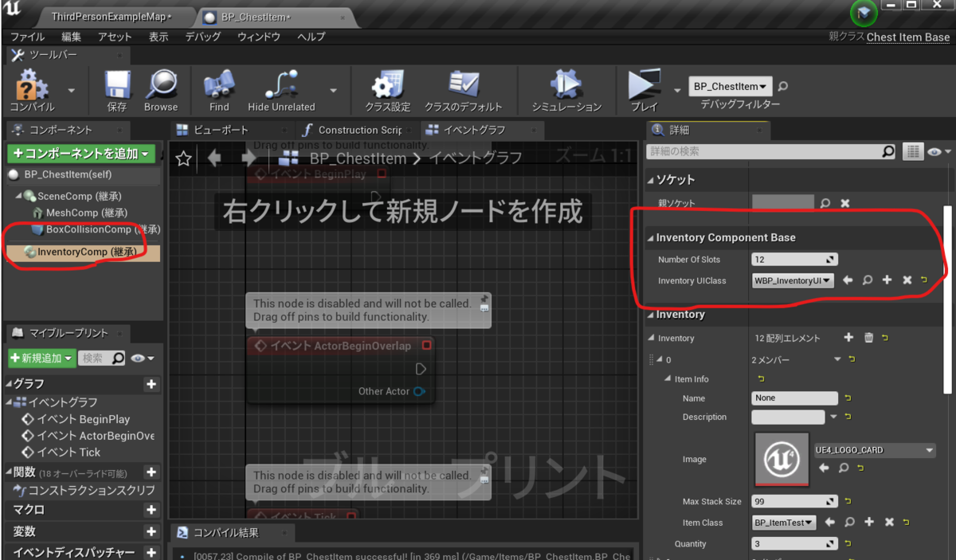Screen dimensions: 956x560
Task: Collapse the ソケット section
Action: [x=650, y=180]
